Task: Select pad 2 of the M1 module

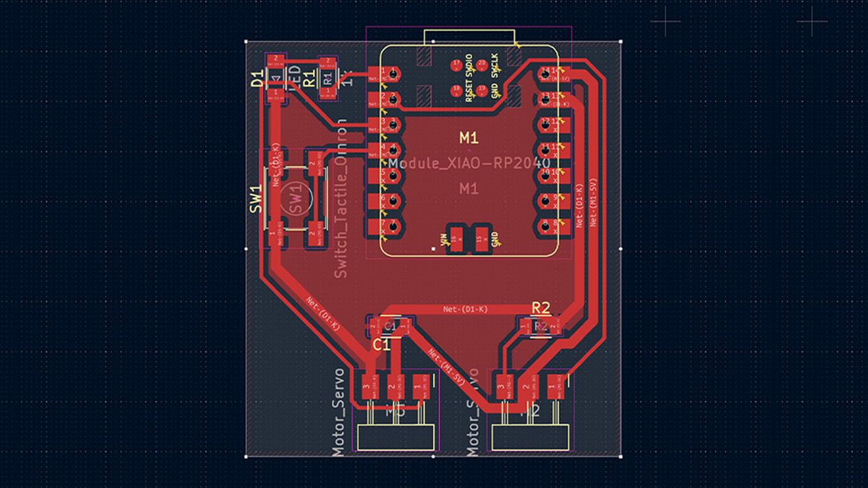Action: [384, 100]
